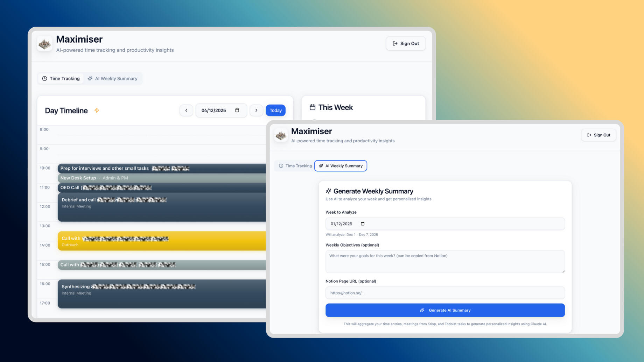This screenshot has height=362, width=644.
Task: Open the calendar picker on 04/12/2025 date
Action: 237,111
